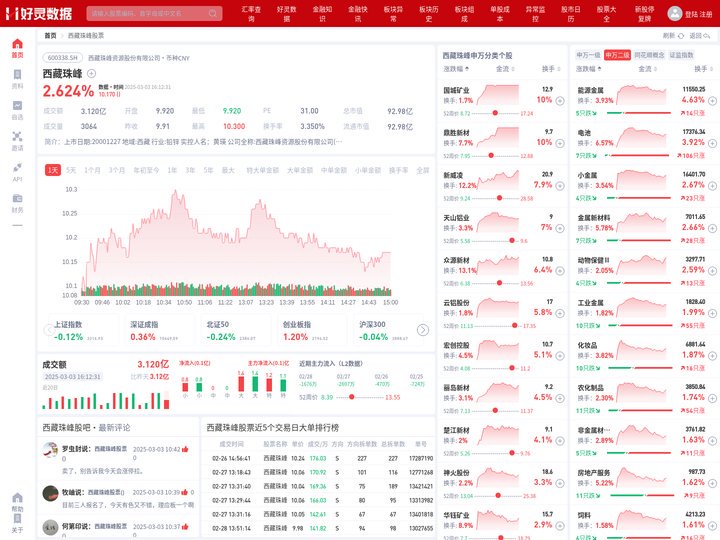Image resolution: width=720 pixels, height=540 pixels.
Task: Select the 1个月 chart range
Action: click(92, 170)
